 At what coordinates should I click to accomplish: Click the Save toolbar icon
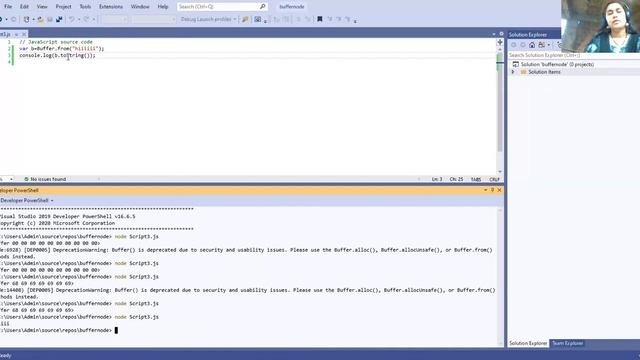click(50, 19)
